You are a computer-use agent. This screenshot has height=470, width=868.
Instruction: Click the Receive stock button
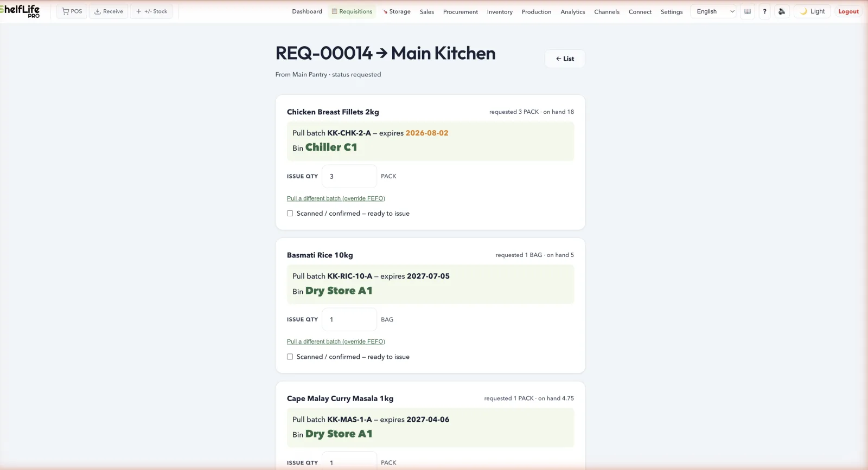108,11
